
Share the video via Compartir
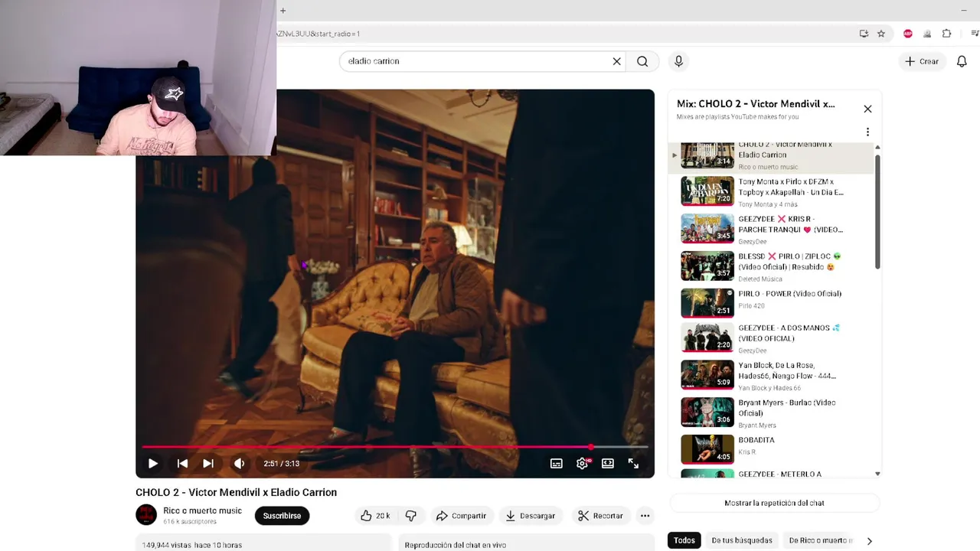461,516
